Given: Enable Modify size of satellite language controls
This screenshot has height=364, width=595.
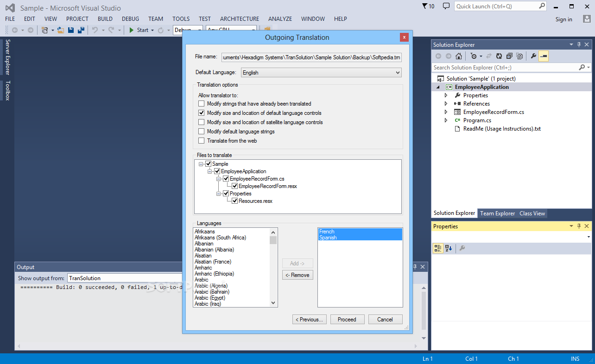Looking at the screenshot, I should coord(201,122).
